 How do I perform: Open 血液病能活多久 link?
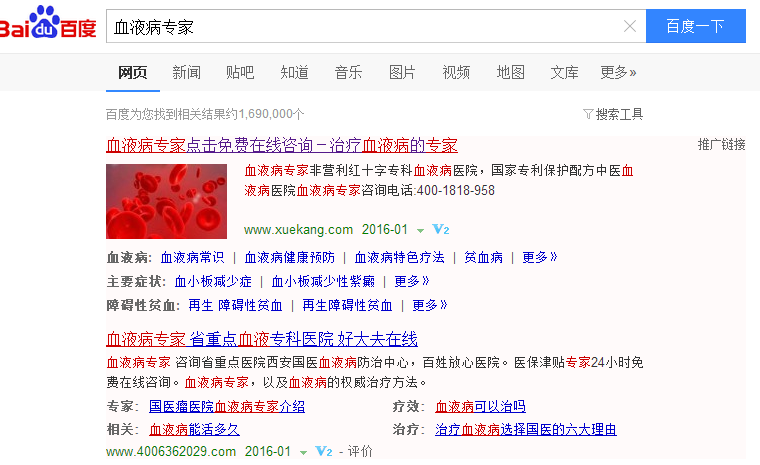tap(194, 430)
